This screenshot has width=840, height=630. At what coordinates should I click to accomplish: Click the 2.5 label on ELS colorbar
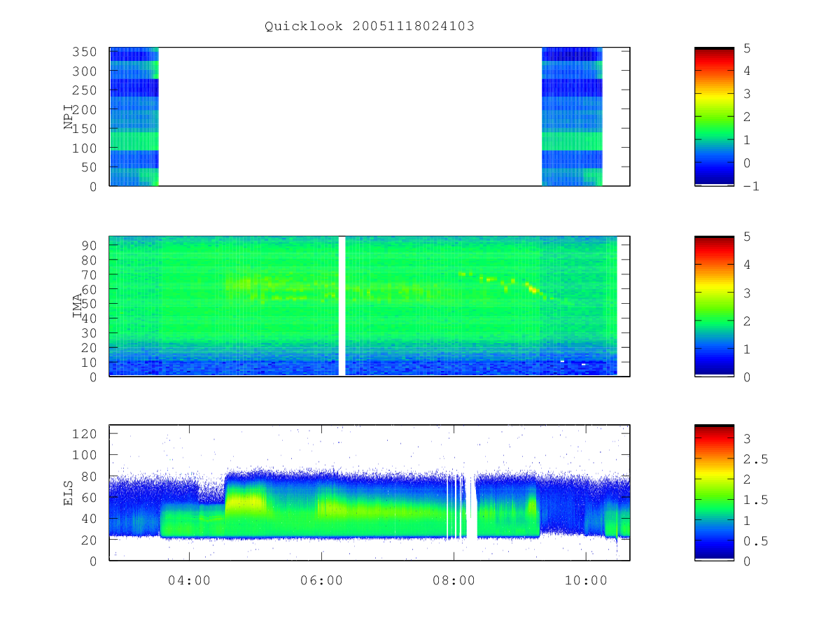tap(755, 458)
